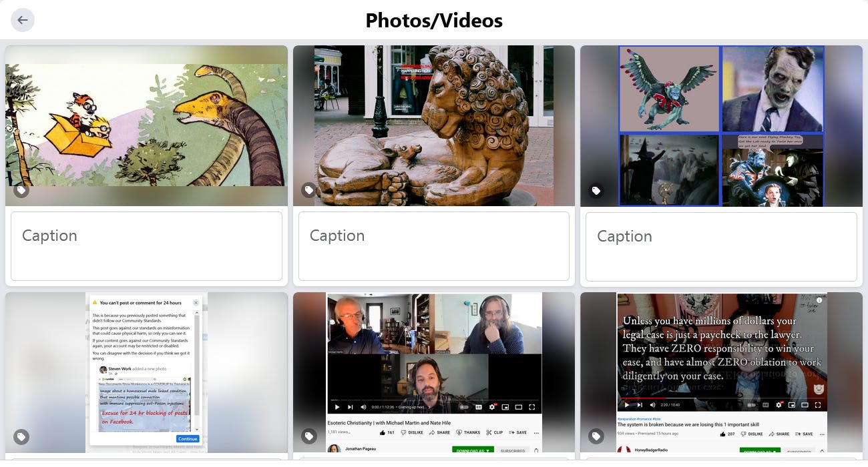This screenshot has width=868, height=467.
Task: Tag people on the Calvin and Hobbes cartoon
Action: (x=21, y=190)
